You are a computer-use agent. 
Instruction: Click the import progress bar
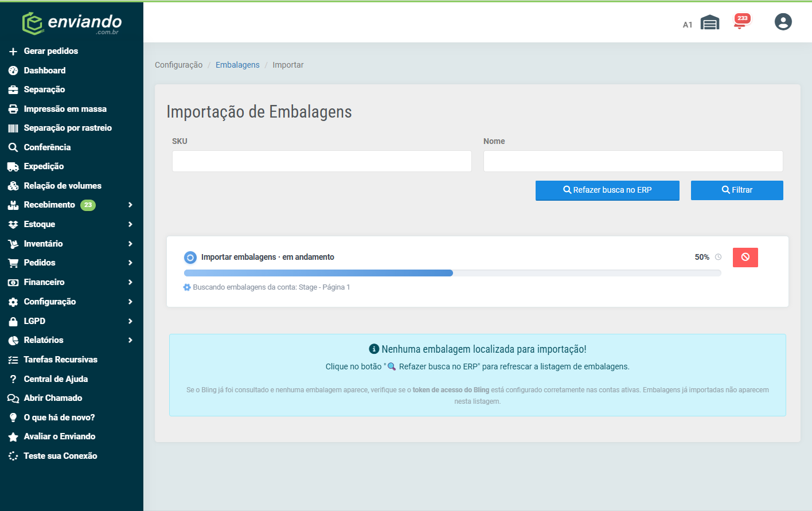(x=452, y=273)
